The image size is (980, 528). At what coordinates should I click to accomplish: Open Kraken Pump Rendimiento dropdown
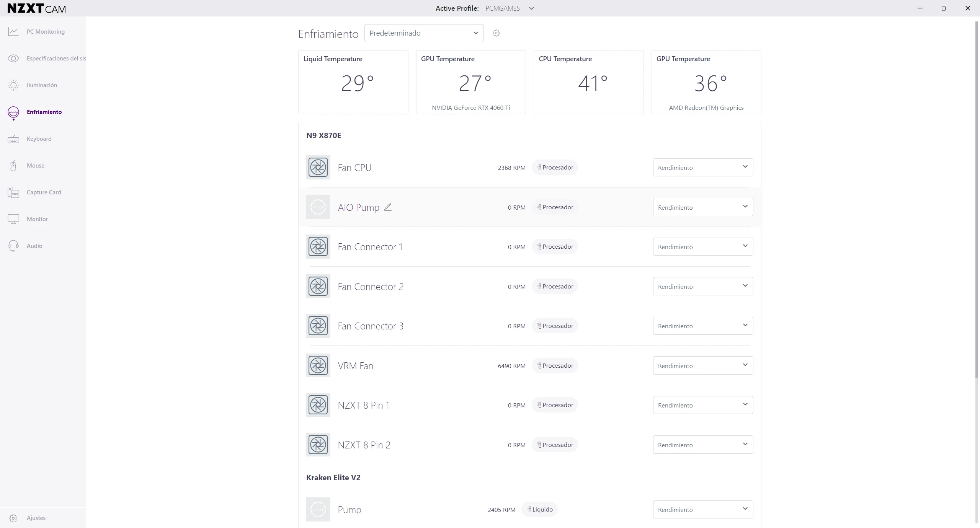tap(703, 509)
